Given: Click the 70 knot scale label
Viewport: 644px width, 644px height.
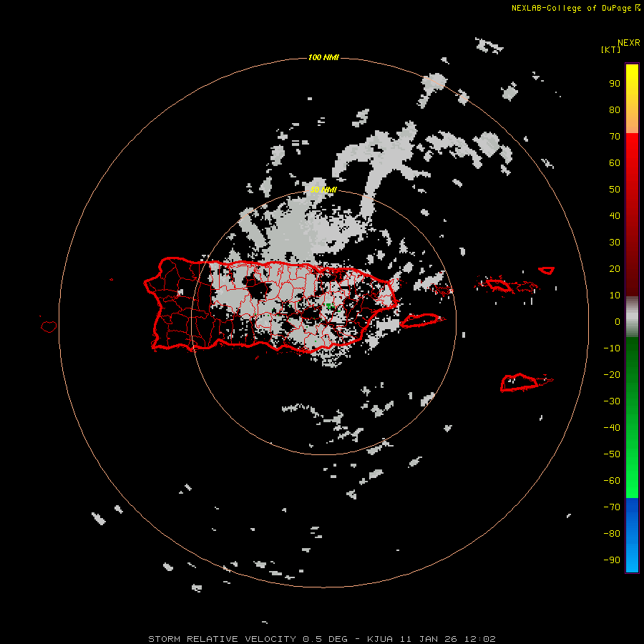Looking at the screenshot, I should pos(615,137).
